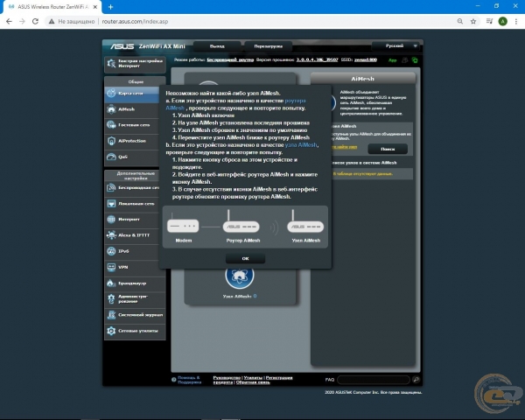Open the Network Tools gear icon
The image size is (525, 420).
click(111, 331)
